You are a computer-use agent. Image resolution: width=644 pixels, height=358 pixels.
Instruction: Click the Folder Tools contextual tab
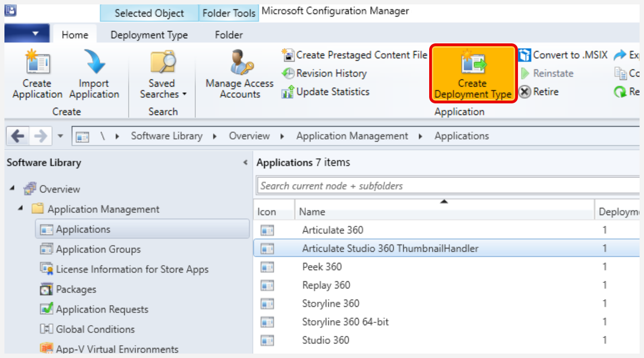pos(229,13)
